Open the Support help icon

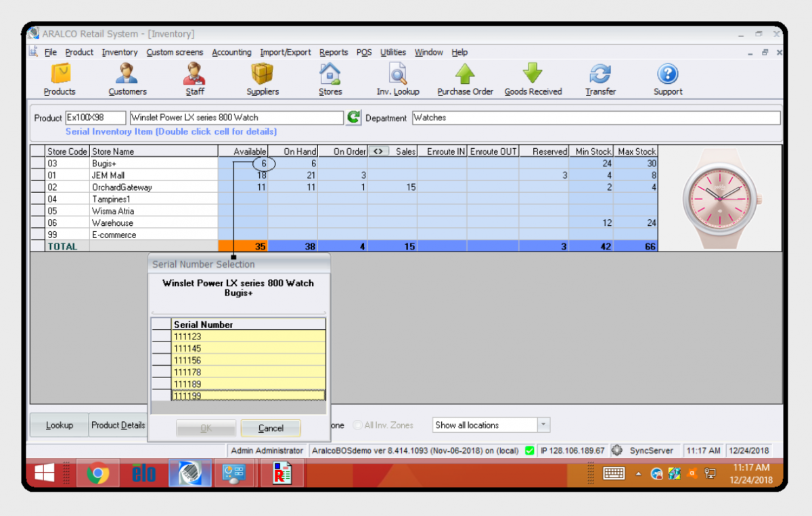pos(668,79)
